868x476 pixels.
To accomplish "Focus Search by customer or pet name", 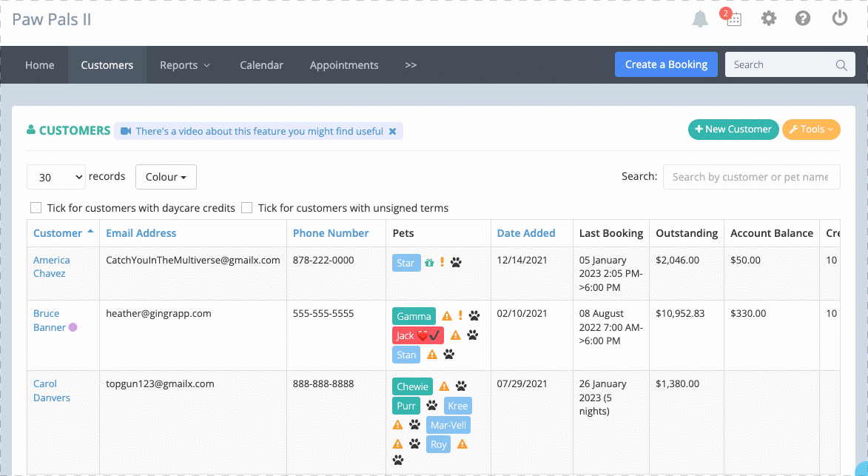I will coord(751,177).
